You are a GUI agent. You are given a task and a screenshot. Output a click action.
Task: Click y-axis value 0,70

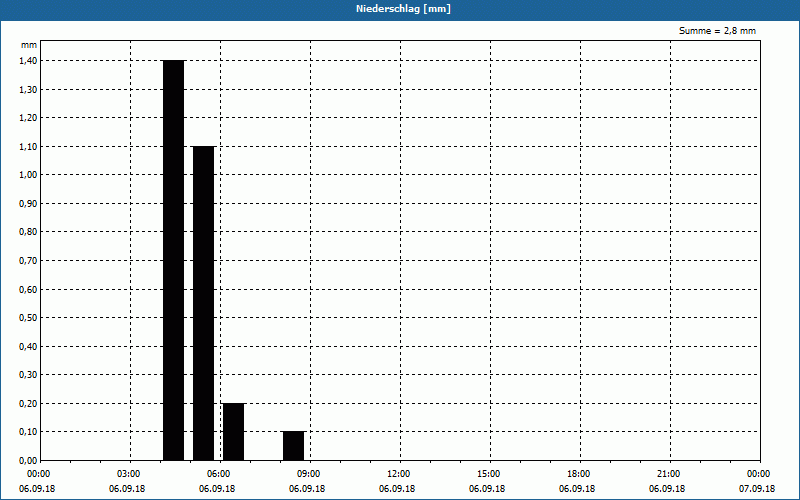coord(29,261)
